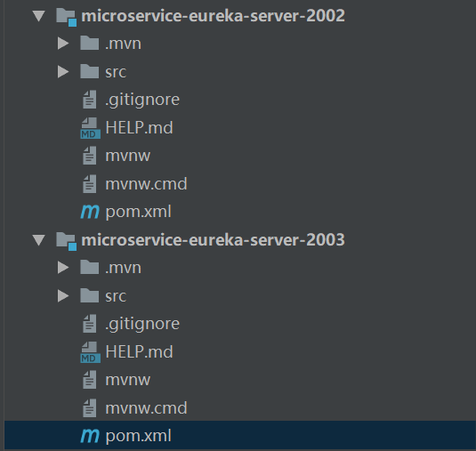Select .mvn label in eureka-server-2003
Viewport: 476px width, 451px height.
click(x=123, y=269)
